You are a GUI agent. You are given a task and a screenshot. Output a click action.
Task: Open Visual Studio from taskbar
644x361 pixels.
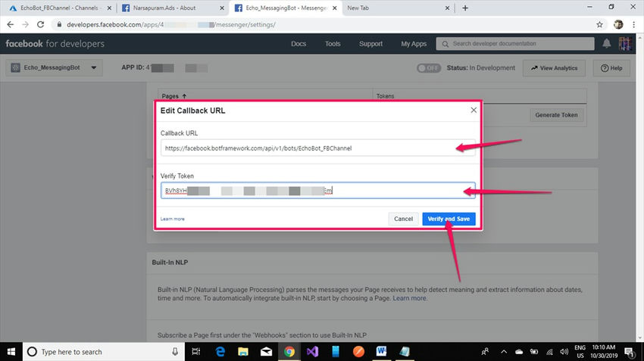tap(312, 352)
